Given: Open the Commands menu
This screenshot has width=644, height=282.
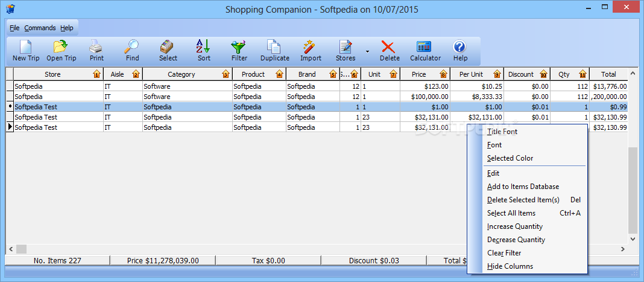Looking at the screenshot, I should [40, 28].
